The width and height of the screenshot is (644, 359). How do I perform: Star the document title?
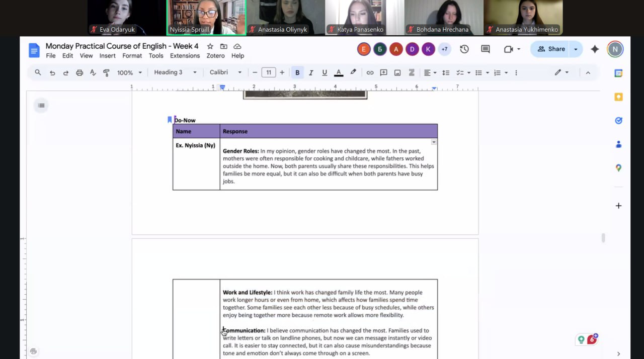(210, 46)
